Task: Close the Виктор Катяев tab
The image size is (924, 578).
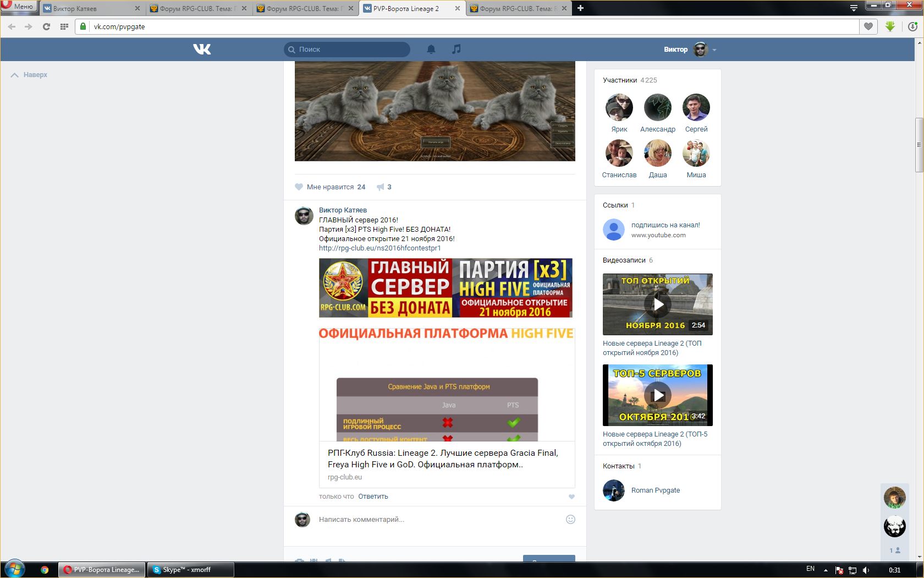Action: pyautogui.click(x=137, y=8)
